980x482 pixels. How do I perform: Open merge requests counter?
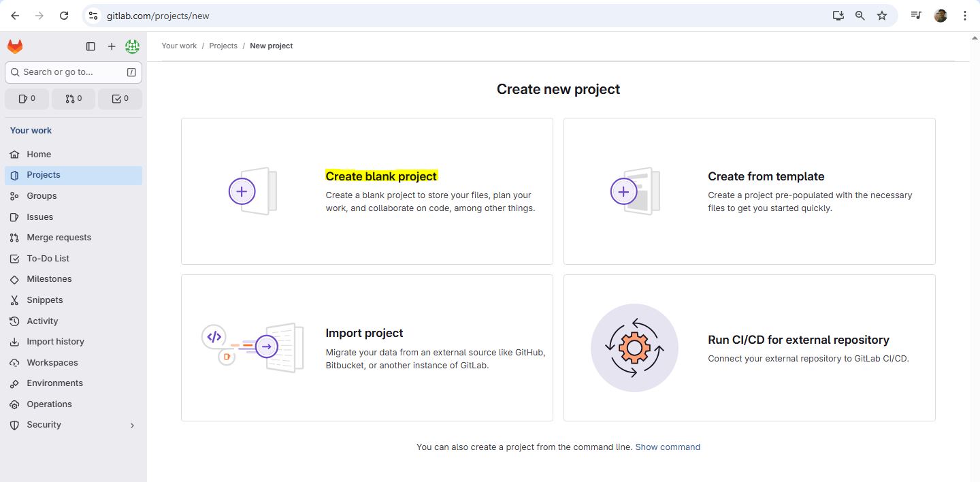point(73,99)
